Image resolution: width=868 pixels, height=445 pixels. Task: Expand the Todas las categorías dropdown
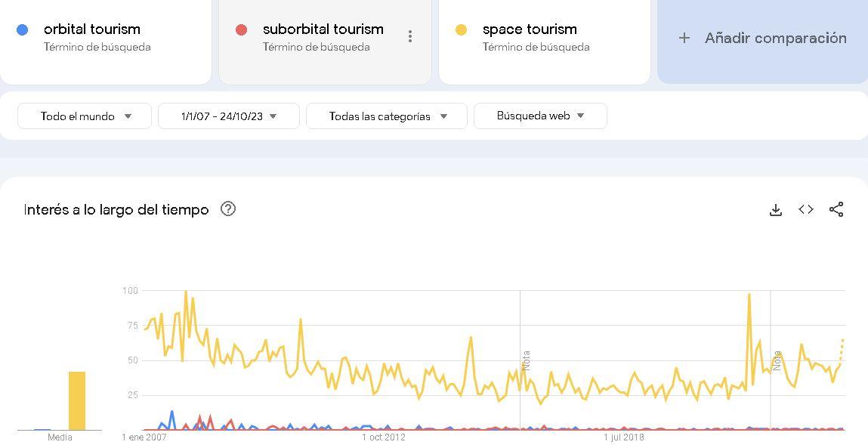pos(386,116)
